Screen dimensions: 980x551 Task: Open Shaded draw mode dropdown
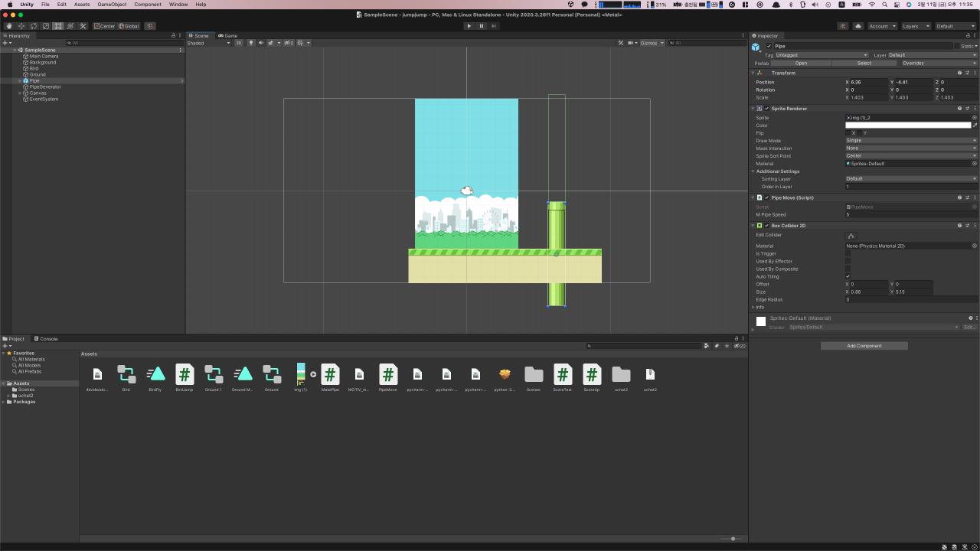[209, 43]
